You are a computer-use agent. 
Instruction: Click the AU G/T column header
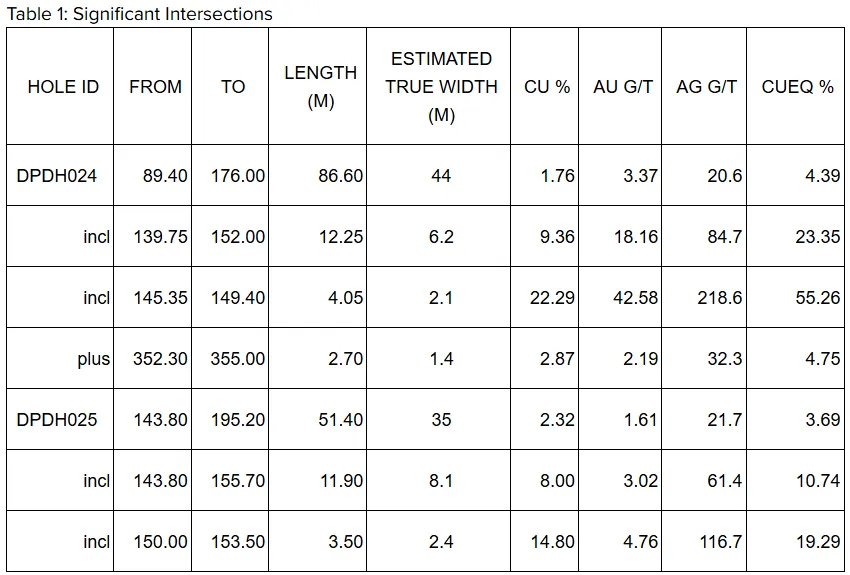pos(622,87)
